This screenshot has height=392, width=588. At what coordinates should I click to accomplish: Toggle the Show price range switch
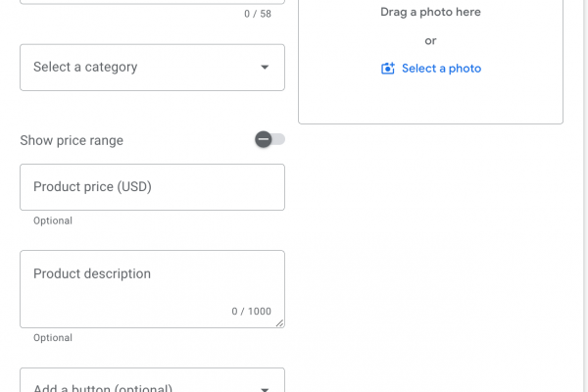269,139
